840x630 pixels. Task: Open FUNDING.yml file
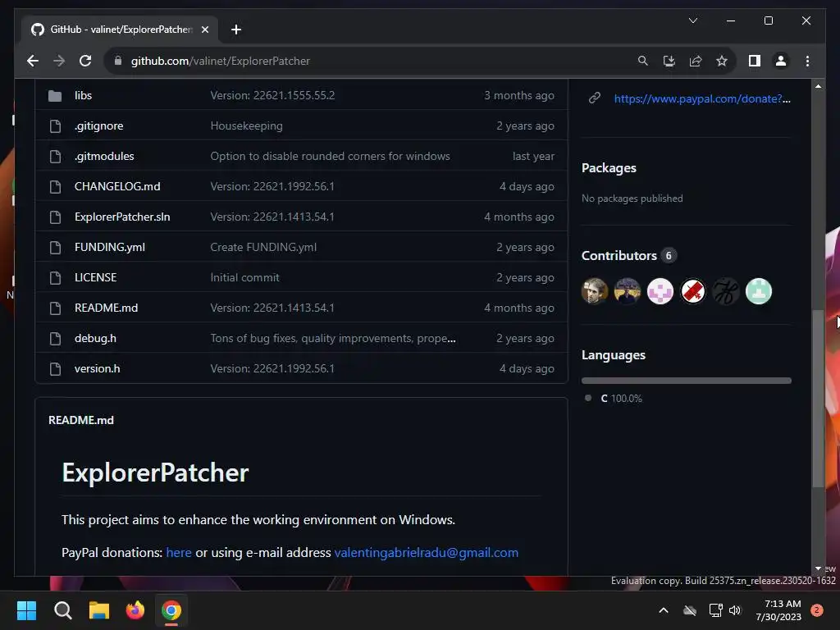pos(110,248)
